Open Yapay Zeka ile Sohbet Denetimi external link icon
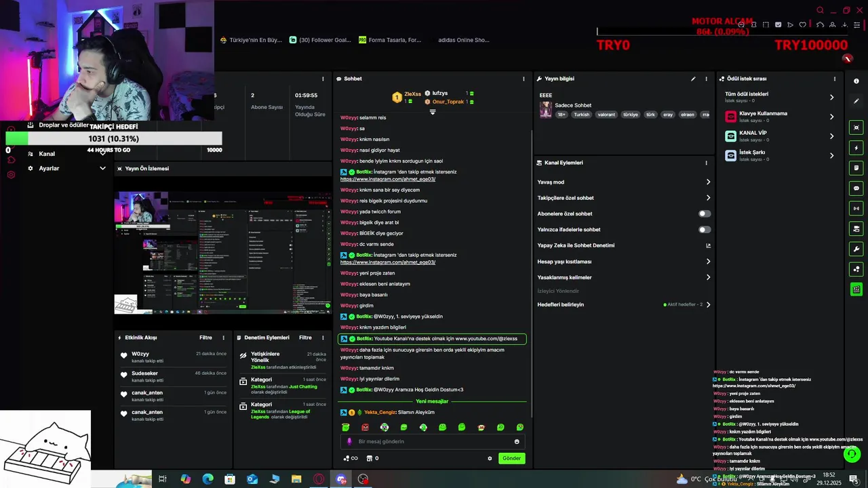868x488 pixels. point(708,245)
